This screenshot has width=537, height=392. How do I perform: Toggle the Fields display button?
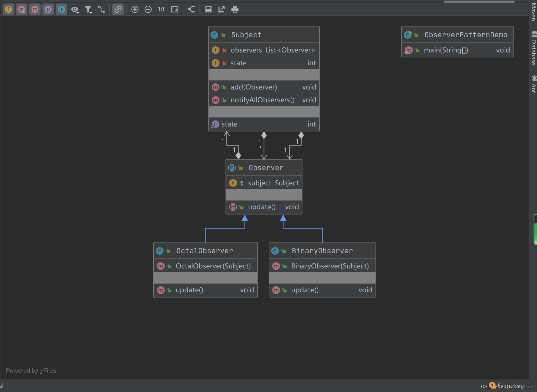pos(8,10)
